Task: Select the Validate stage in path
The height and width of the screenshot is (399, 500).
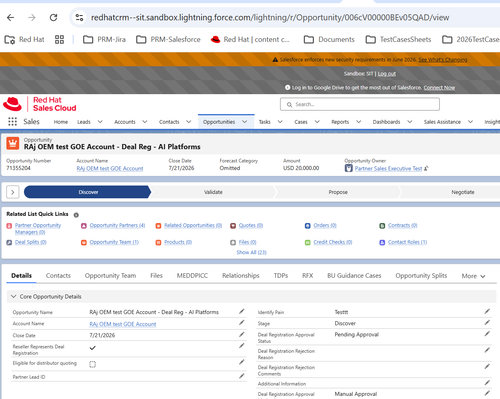Action: pos(213,192)
